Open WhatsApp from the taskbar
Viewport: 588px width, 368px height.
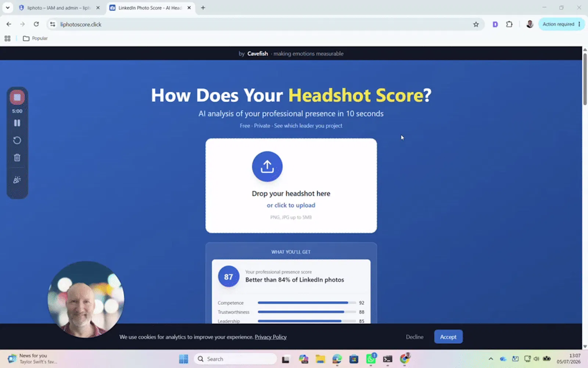click(371, 359)
